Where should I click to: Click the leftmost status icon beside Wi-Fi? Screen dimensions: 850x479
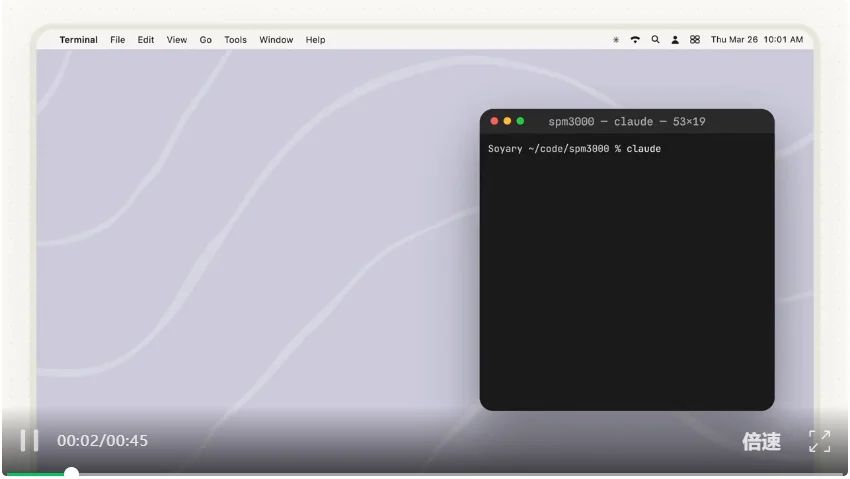(x=616, y=40)
